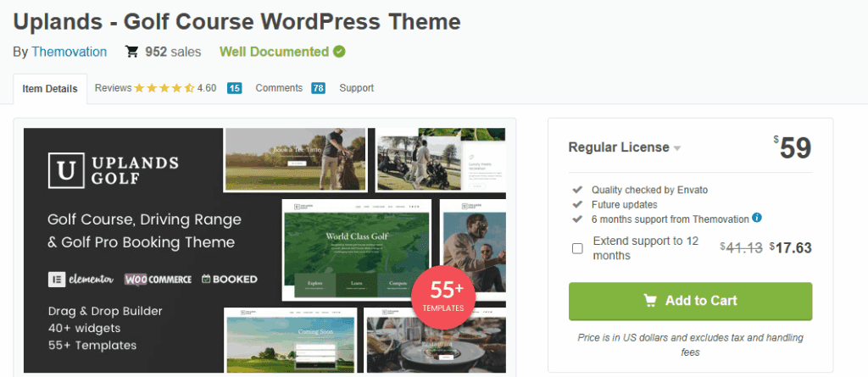Image resolution: width=868 pixels, height=377 pixels.
Task: Click the discounted price $17.63
Action: click(791, 248)
